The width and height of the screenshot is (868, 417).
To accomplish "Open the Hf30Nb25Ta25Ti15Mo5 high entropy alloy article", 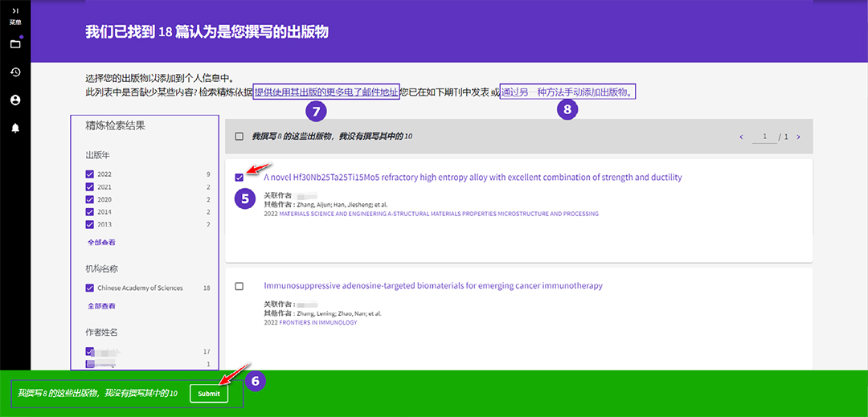I will (x=473, y=178).
